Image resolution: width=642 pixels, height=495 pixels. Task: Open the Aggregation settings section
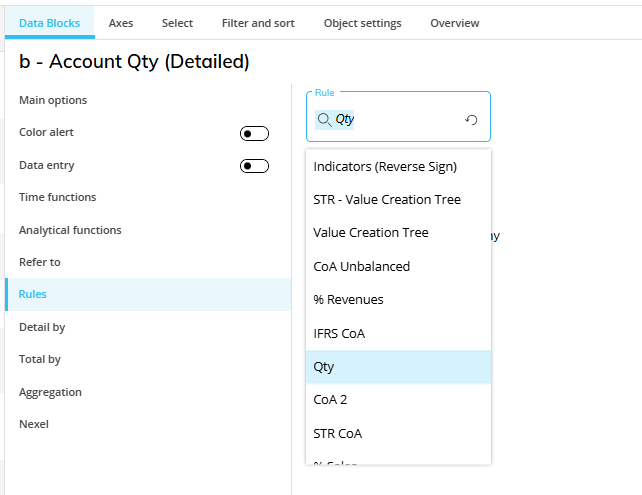click(x=50, y=392)
